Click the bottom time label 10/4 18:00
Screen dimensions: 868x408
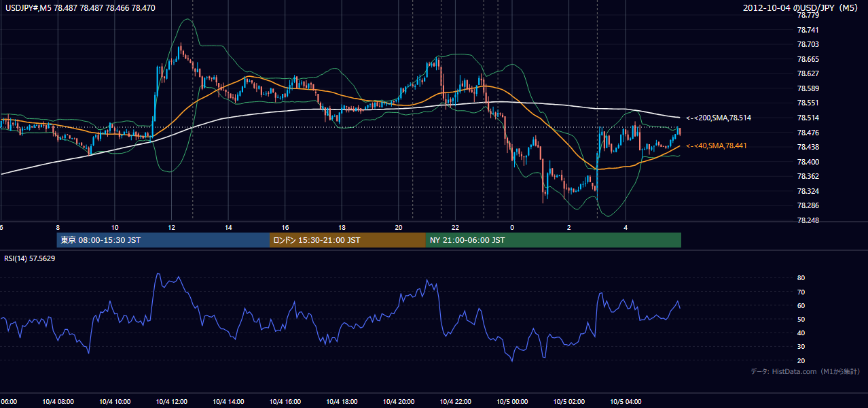point(342,402)
